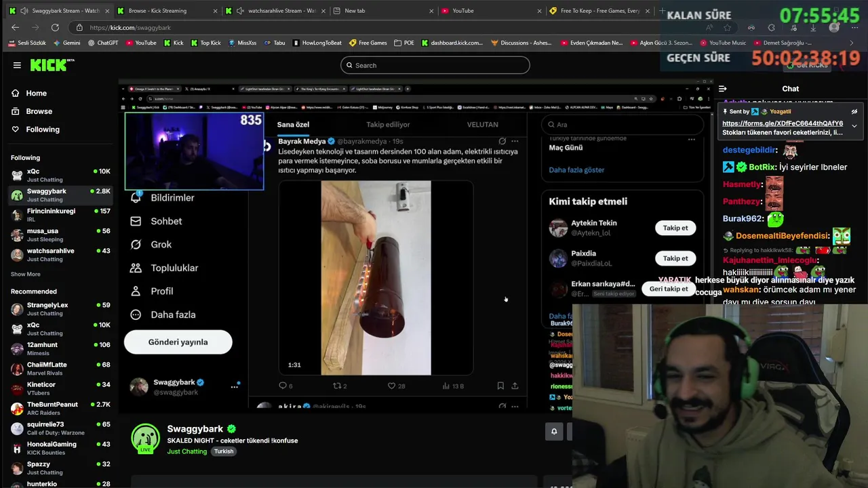Hide the pinned chat message
Viewport: 868px width, 488px height.
coord(854,112)
